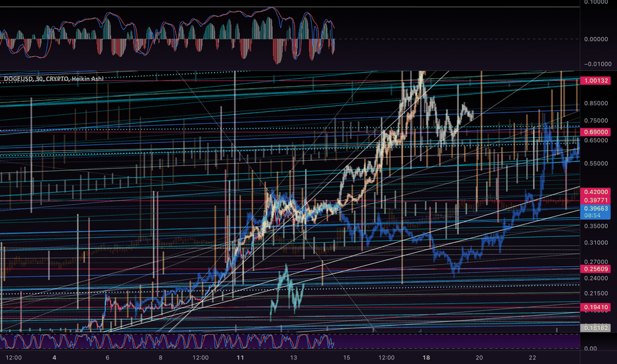Click the date label 15 on the time axis
This screenshot has height=364, width=617.
347,357
